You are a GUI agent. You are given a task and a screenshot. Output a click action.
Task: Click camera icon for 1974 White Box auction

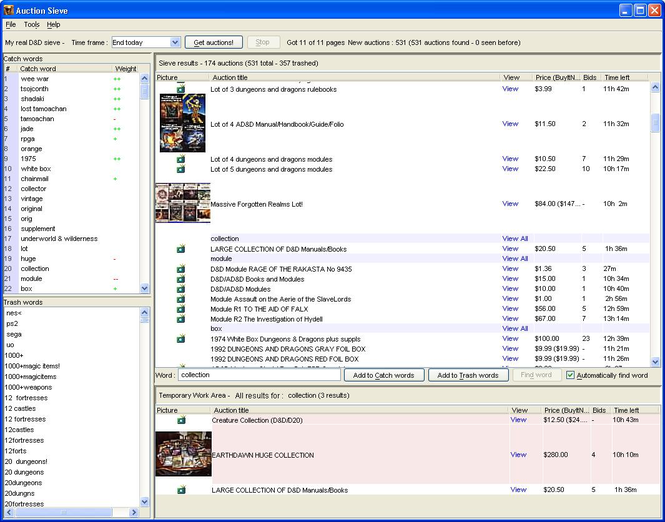pos(181,339)
